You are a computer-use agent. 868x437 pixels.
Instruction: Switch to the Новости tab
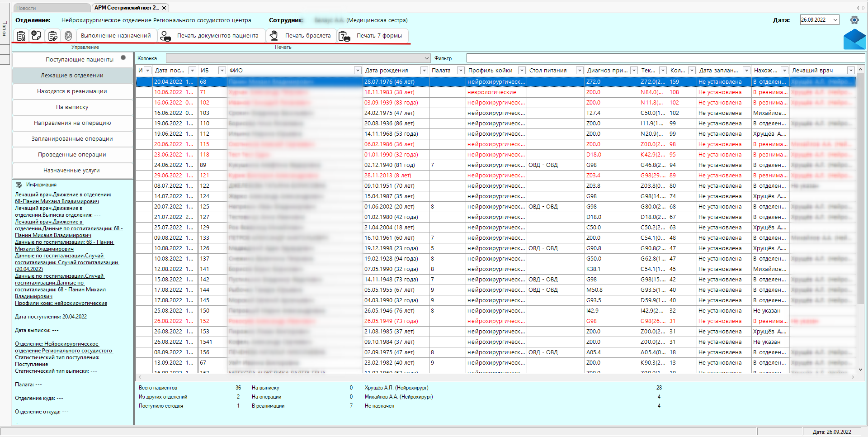pyautogui.click(x=52, y=8)
